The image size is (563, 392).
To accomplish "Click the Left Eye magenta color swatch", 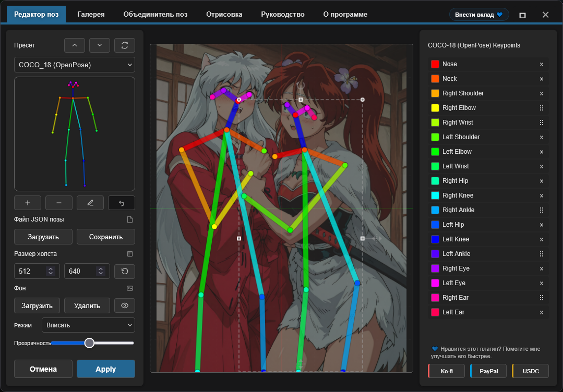I will click(x=435, y=283).
